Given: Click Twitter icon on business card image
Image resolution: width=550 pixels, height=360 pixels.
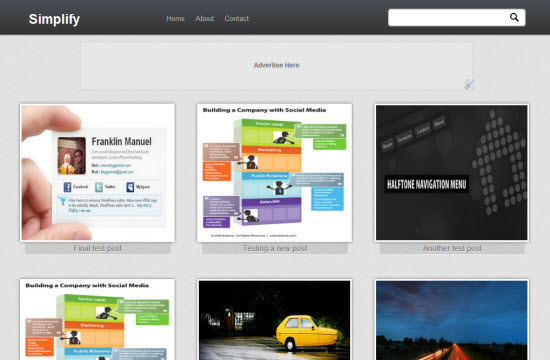Looking at the screenshot, I should pyautogui.click(x=99, y=187).
